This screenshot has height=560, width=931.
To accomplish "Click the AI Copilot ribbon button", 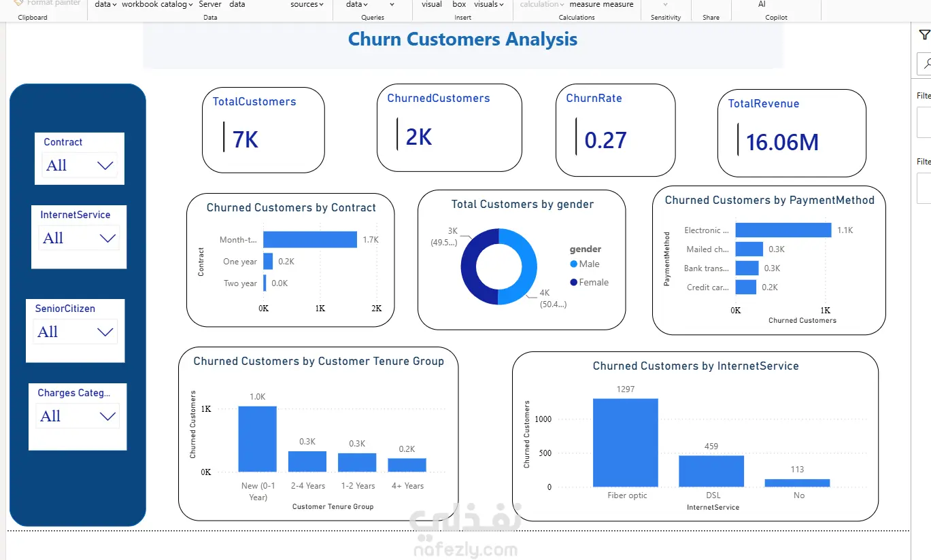I will coord(762,4).
